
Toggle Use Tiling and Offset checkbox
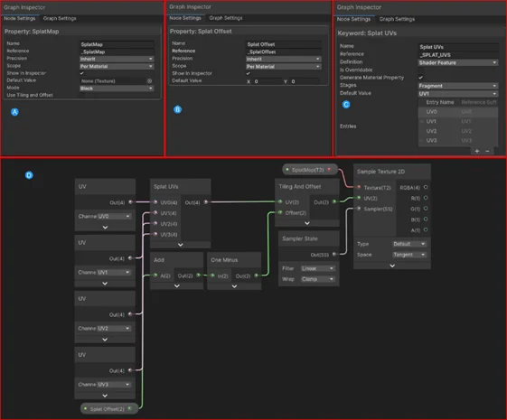tap(82, 95)
